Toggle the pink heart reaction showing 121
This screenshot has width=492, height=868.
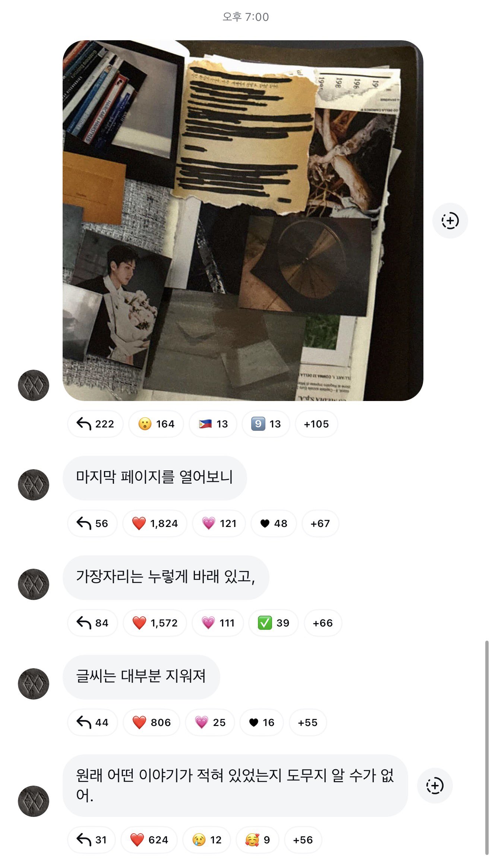219,523
